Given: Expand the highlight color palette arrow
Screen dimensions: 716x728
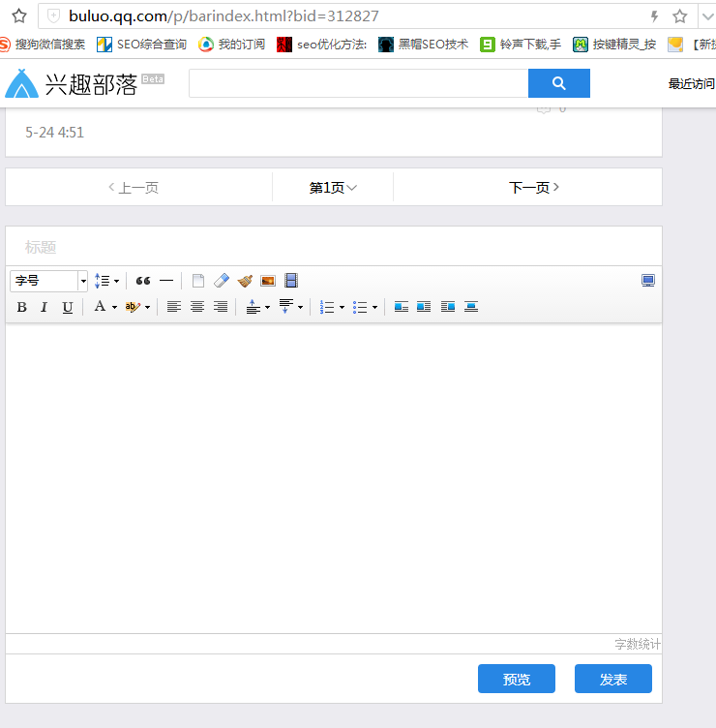Looking at the screenshot, I should [148, 307].
